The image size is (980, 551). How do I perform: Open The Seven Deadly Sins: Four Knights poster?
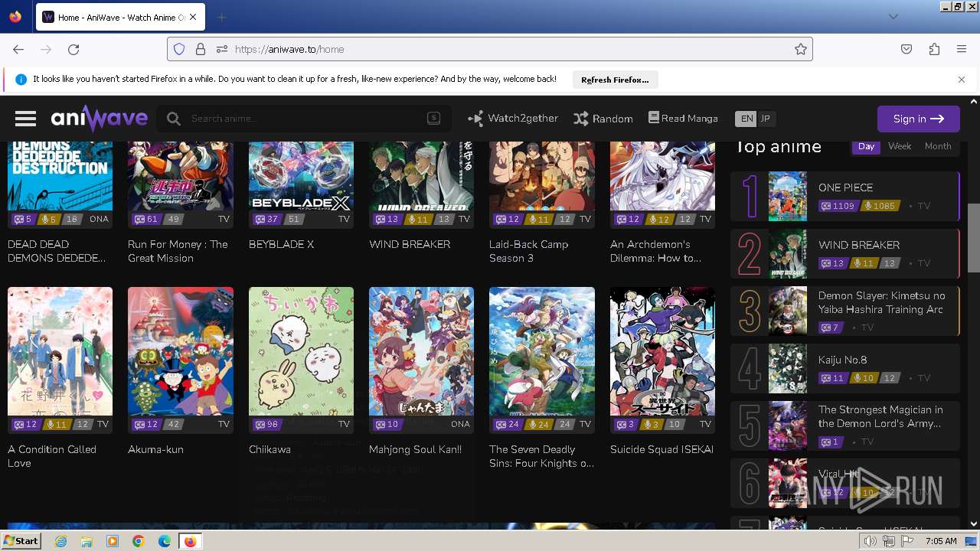coord(542,352)
